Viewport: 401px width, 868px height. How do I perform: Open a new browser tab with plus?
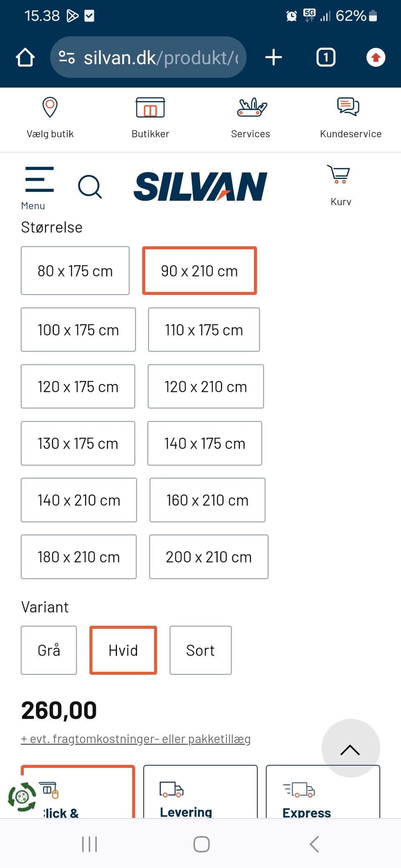pyautogui.click(x=274, y=57)
